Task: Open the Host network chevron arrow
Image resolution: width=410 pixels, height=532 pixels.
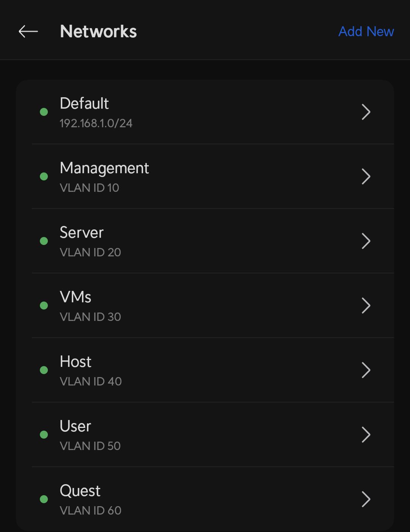Action: pyautogui.click(x=366, y=370)
